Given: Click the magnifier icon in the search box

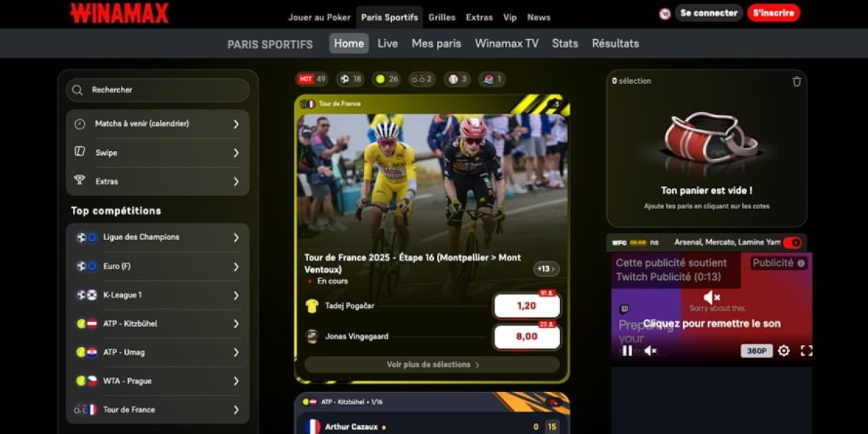Looking at the screenshot, I should (x=78, y=90).
